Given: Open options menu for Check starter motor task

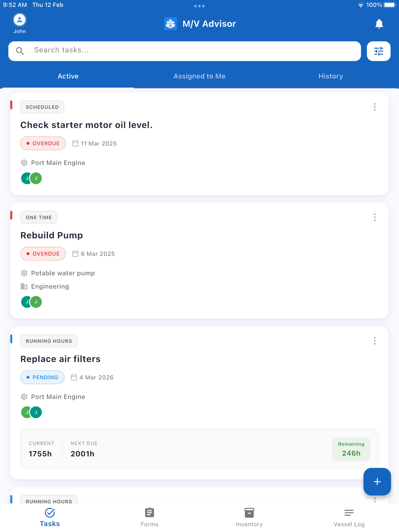Looking at the screenshot, I should [374, 107].
